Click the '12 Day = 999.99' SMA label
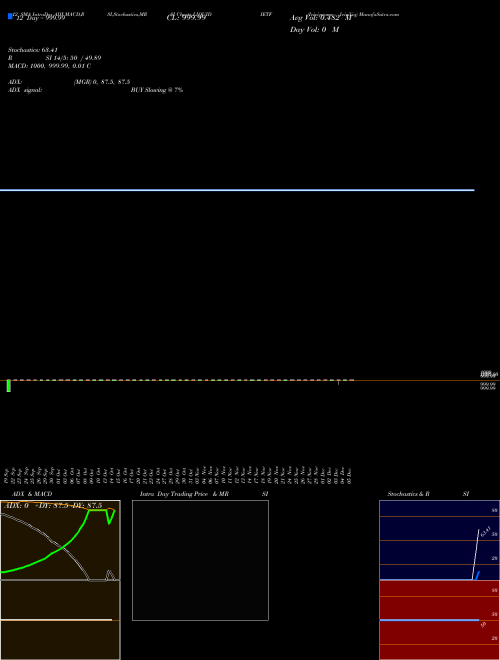This screenshot has width=500, height=660. tap(41, 18)
